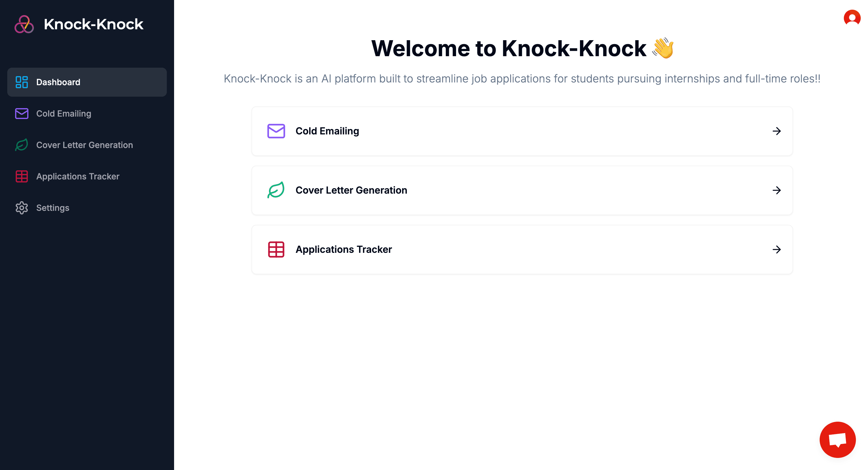Click the arrow on Cover Letter Generation card
The image size is (868, 470).
point(777,190)
